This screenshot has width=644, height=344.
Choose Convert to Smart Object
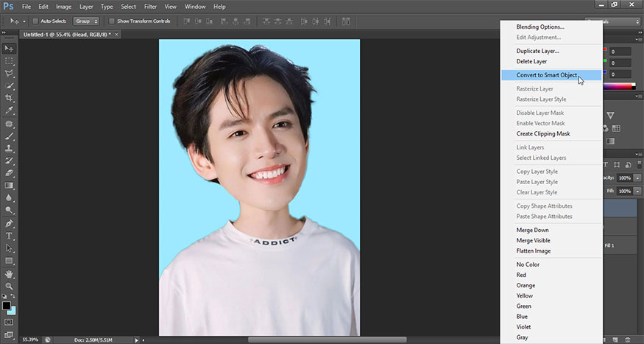point(546,75)
